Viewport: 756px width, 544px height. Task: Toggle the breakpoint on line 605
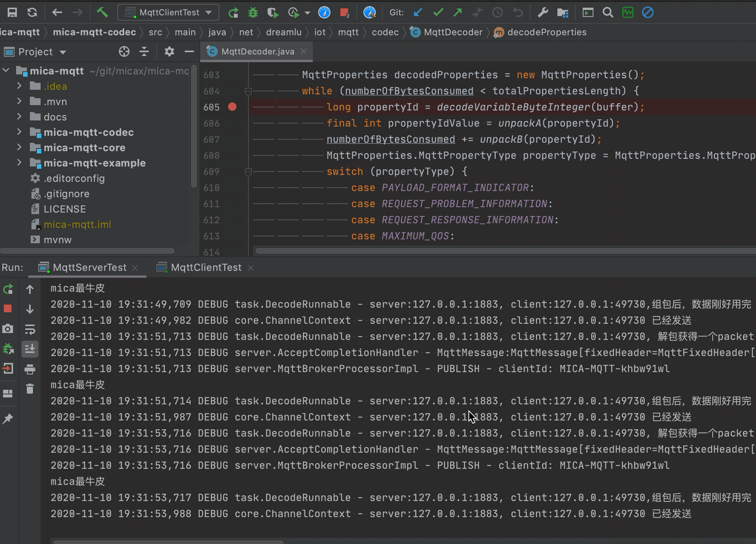point(232,107)
